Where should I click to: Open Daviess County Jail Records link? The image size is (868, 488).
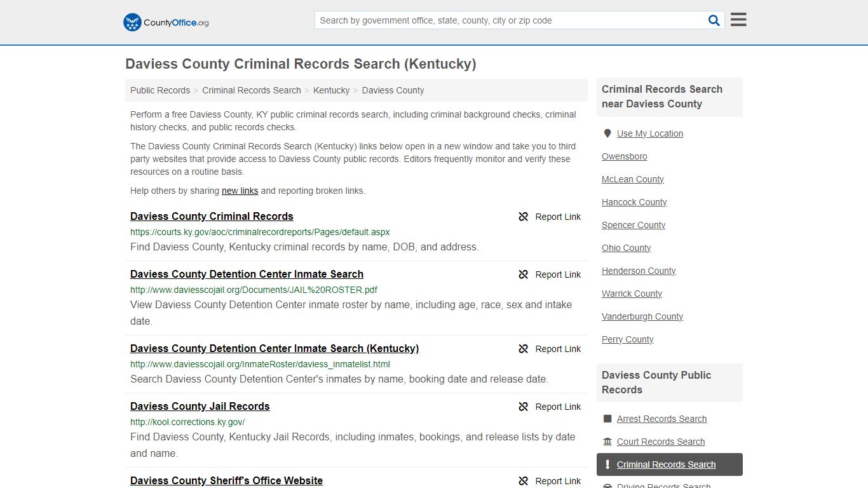tap(200, 406)
